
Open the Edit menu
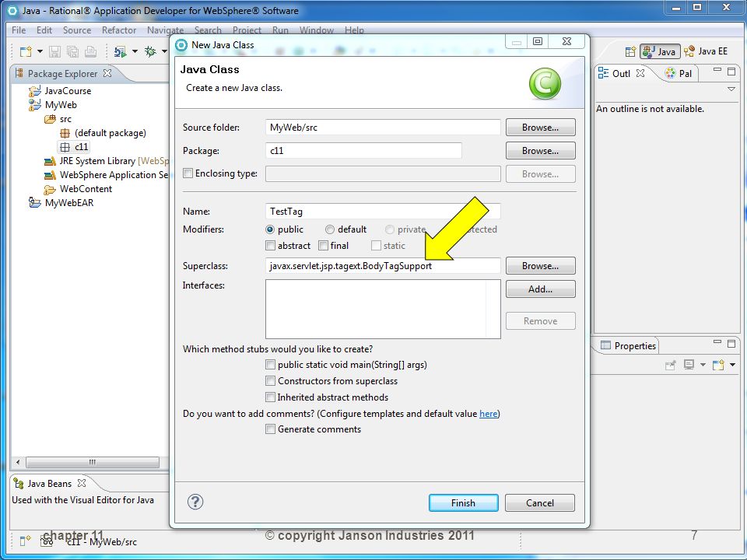click(44, 30)
